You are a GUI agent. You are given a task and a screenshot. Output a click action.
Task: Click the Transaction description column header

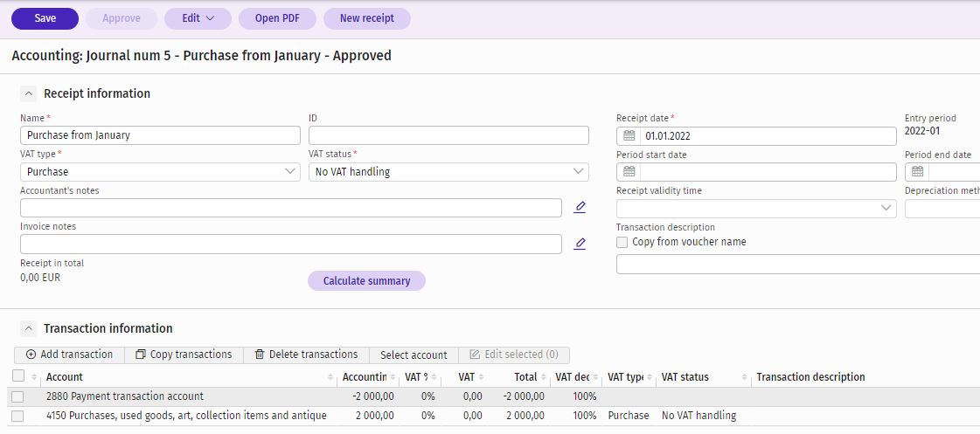pyautogui.click(x=810, y=377)
